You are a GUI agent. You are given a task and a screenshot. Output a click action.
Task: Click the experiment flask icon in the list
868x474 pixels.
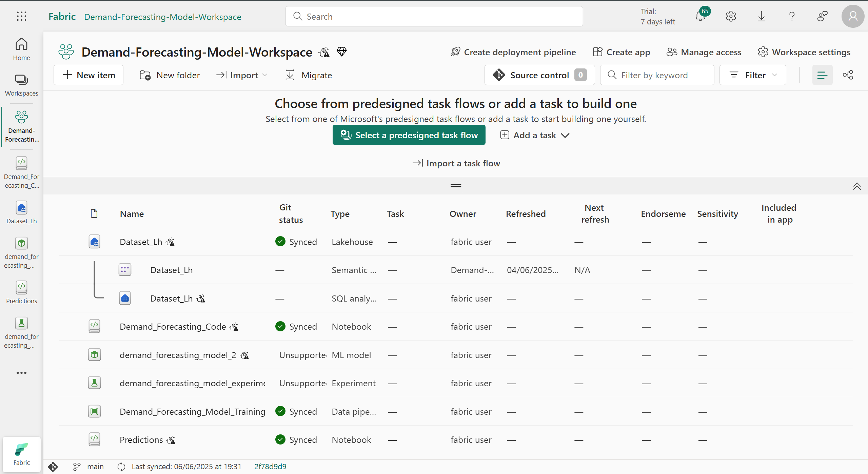94,383
